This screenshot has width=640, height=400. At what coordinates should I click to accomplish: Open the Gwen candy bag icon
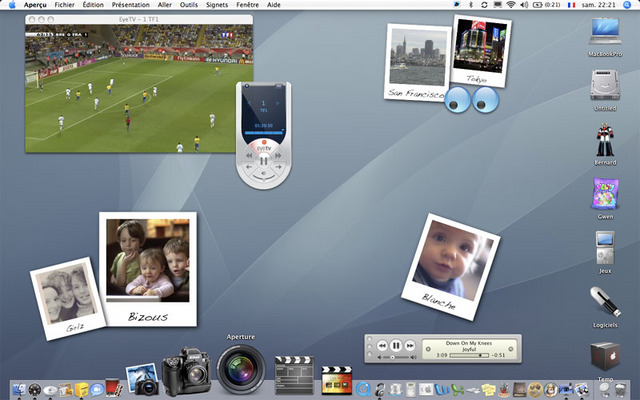click(605, 194)
